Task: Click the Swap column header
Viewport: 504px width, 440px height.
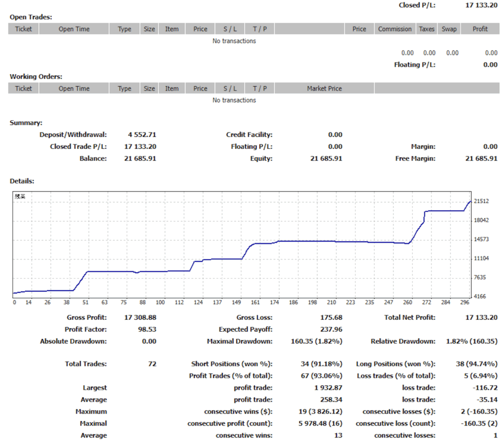Action: pos(449,29)
